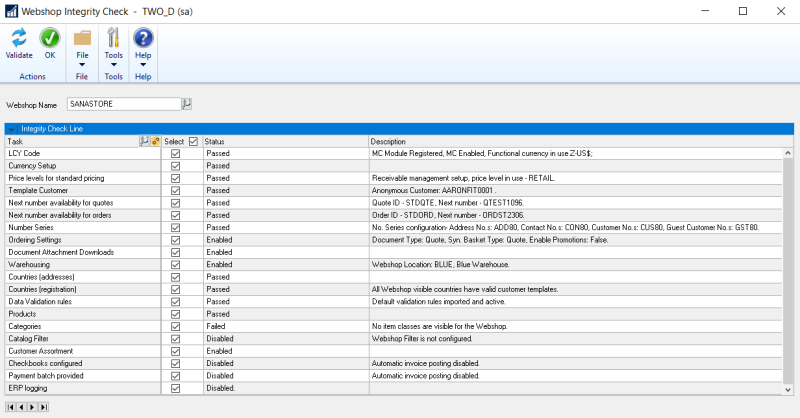800x418 pixels.
Task: Toggle the ERP logging row checkbox
Action: coord(176,388)
